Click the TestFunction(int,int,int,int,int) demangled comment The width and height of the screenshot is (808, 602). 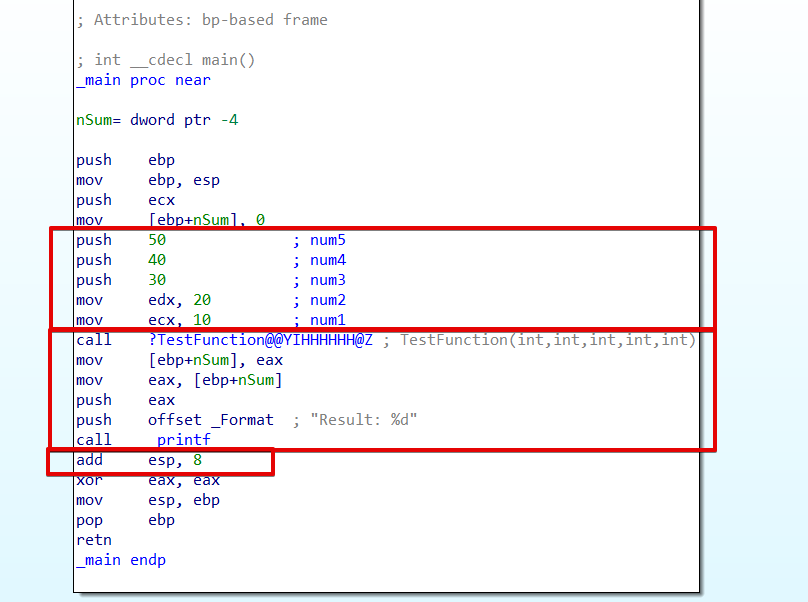[x=548, y=340]
